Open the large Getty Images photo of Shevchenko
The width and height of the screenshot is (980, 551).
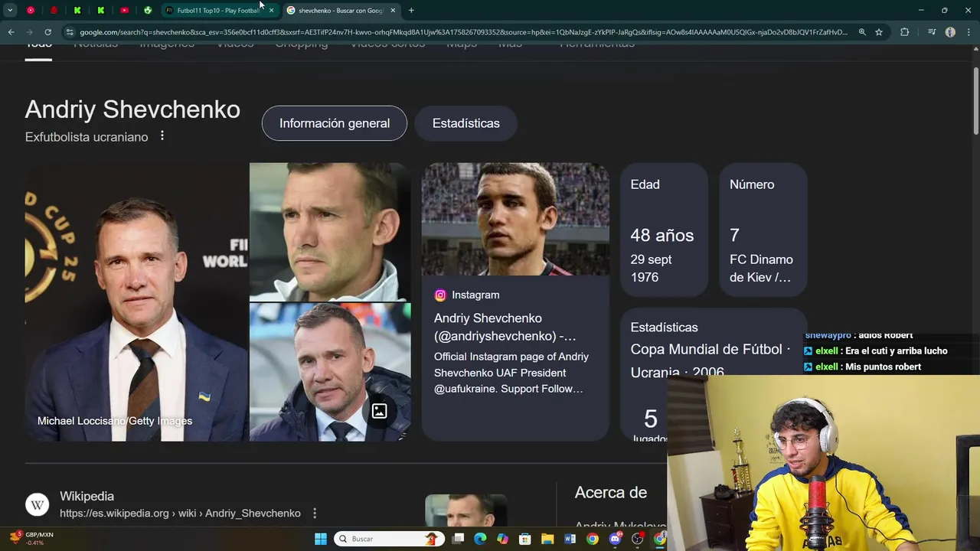tap(136, 302)
